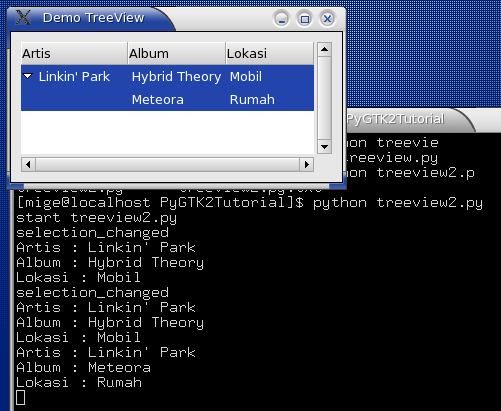Click the horizontal scrollbar right arrow
Screen dimensions: 501x411
pyautogui.click(x=307, y=164)
